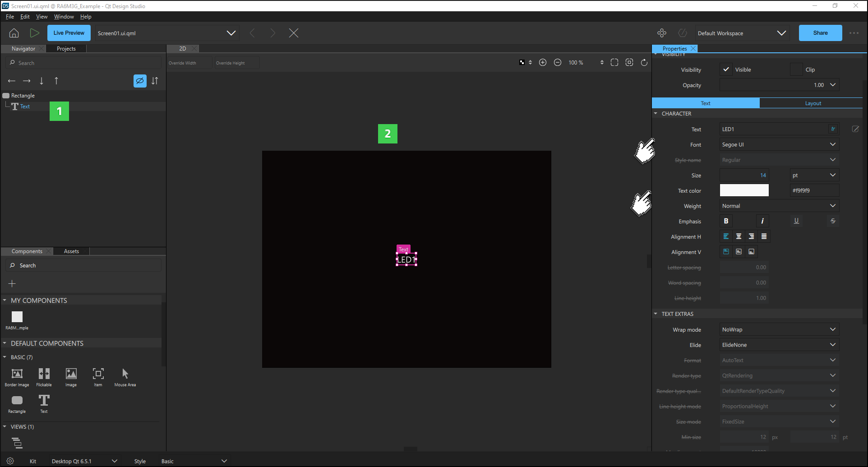Viewport: 868px width, 467px height.
Task: Select the Text component in Basic components
Action: click(x=44, y=403)
